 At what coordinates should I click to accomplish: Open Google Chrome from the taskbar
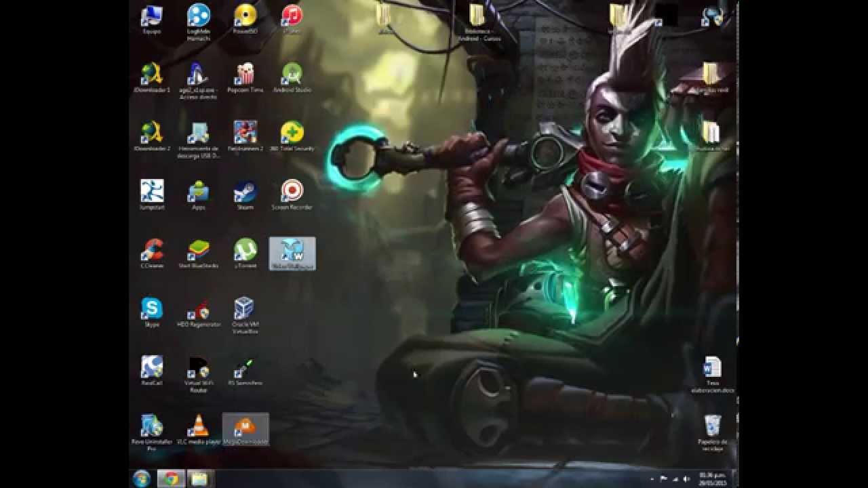(x=171, y=479)
